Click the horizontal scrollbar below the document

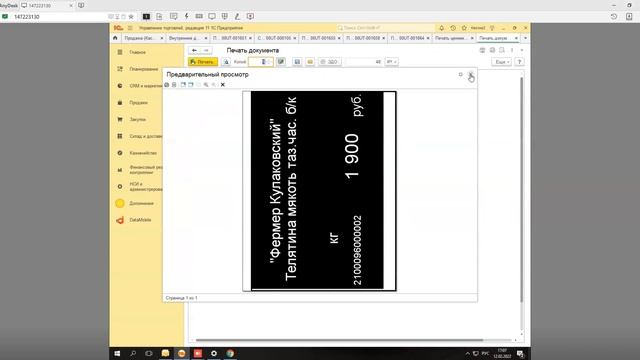pos(339,340)
